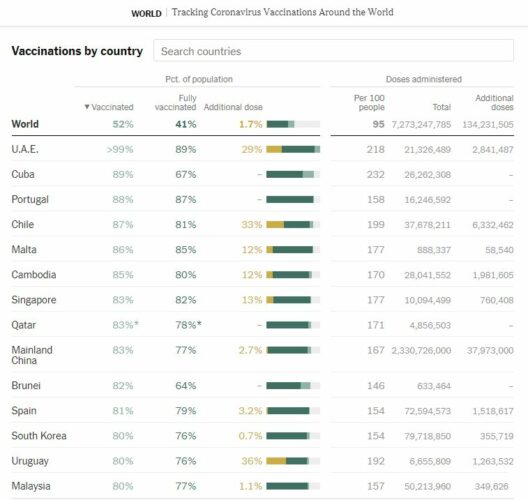Open the WORLD section link

146,13
